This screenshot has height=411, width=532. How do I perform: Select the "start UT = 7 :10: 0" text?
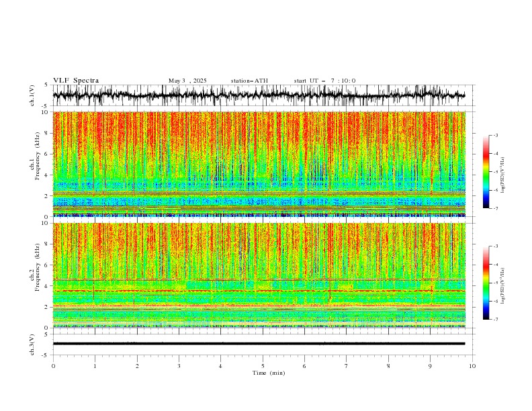click(324, 81)
